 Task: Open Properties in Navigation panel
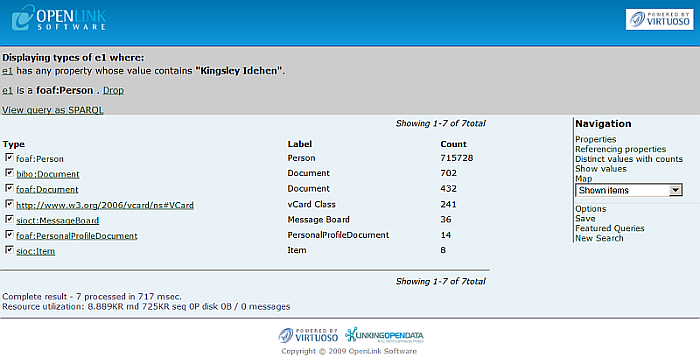(596, 139)
